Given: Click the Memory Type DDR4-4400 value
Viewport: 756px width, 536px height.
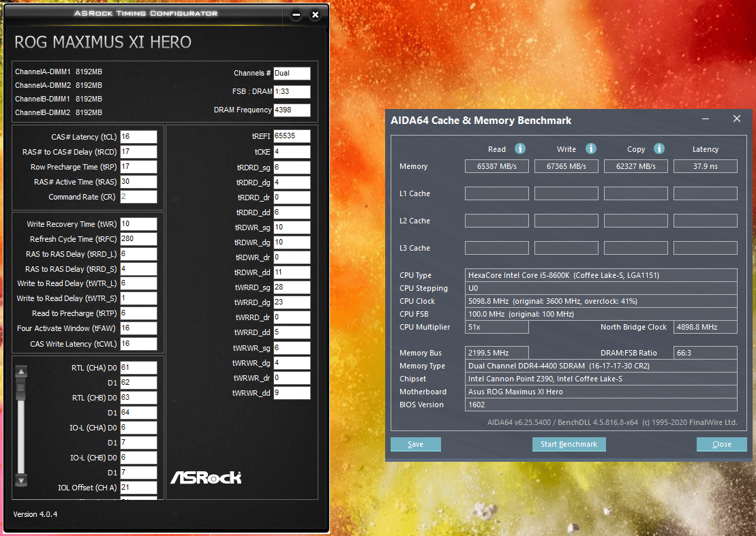Looking at the screenshot, I should [601, 366].
